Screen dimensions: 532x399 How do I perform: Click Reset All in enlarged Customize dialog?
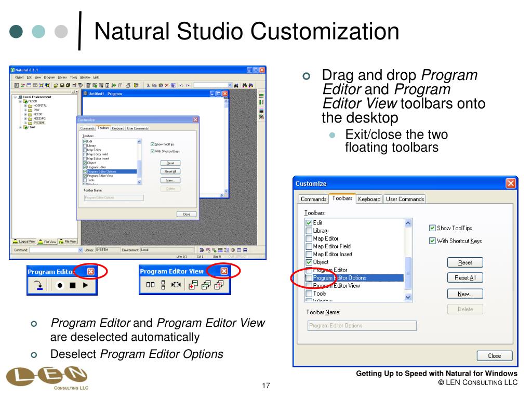pyautogui.click(x=465, y=277)
